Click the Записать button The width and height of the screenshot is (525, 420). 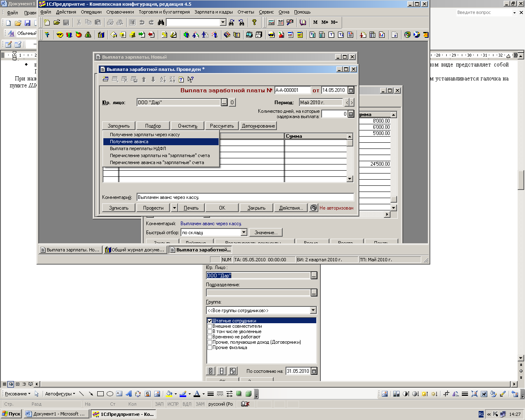119,208
